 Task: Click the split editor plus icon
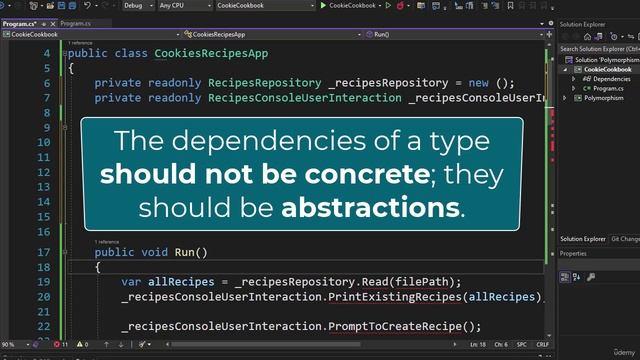(549, 34)
